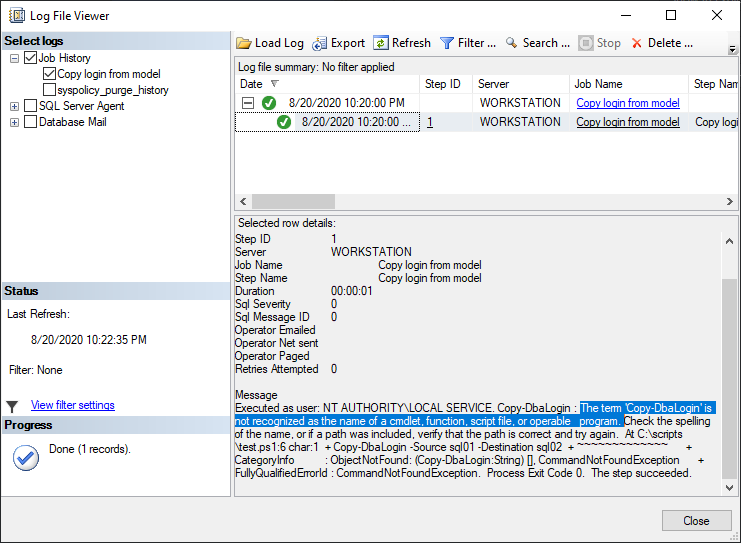
Task: Click the log grid scroll left arrow
Action: coord(243,201)
